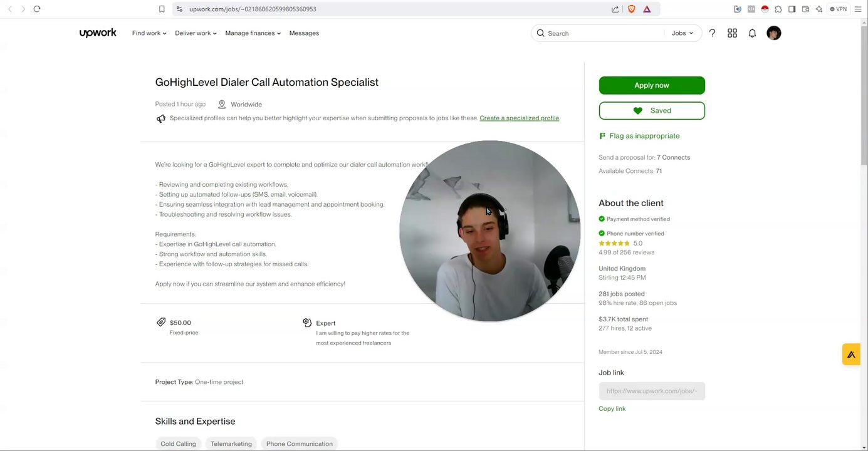Click the Phone Communication skill tag

tap(300, 443)
